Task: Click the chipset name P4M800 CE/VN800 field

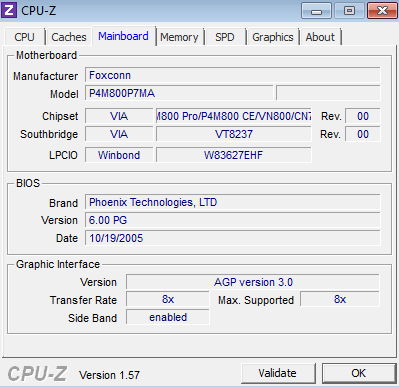Action: pos(234,116)
